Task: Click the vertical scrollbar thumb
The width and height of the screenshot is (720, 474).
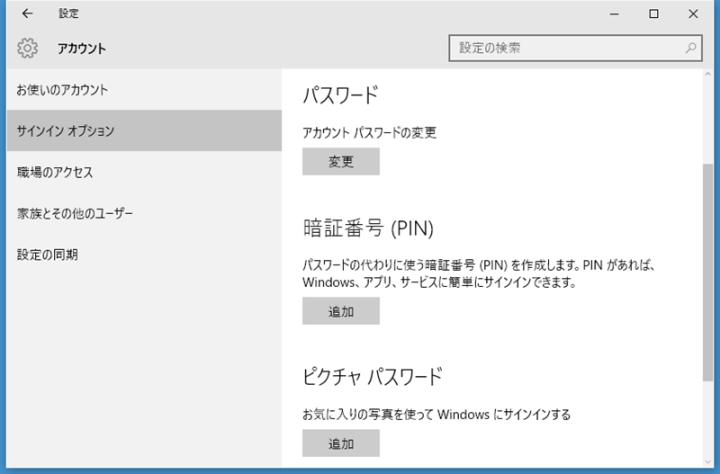Action: [708, 272]
